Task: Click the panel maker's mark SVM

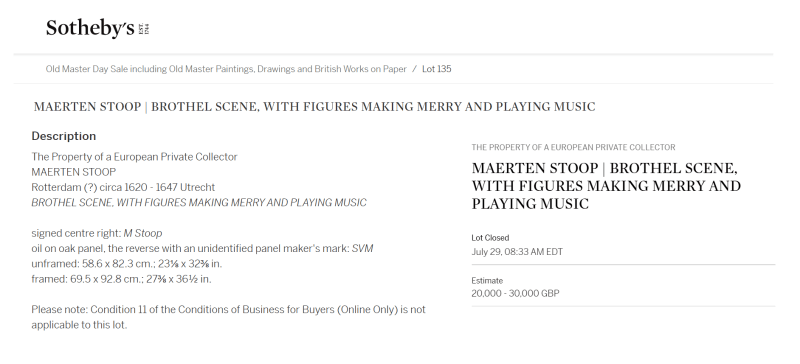Action: (x=362, y=249)
